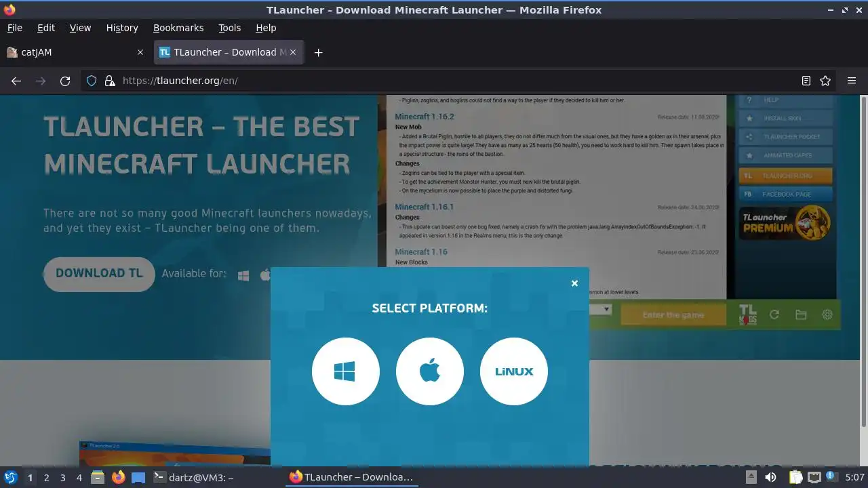Minimize the Firefox window
Image resolution: width=868 pixels, height=488 pixels.
click(831, 10)
